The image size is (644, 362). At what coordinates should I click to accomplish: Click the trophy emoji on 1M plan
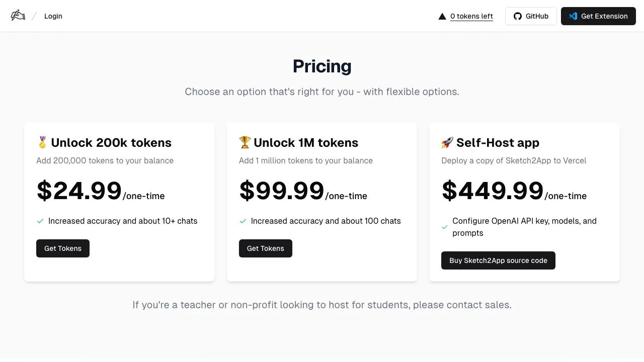click(245, 143)
